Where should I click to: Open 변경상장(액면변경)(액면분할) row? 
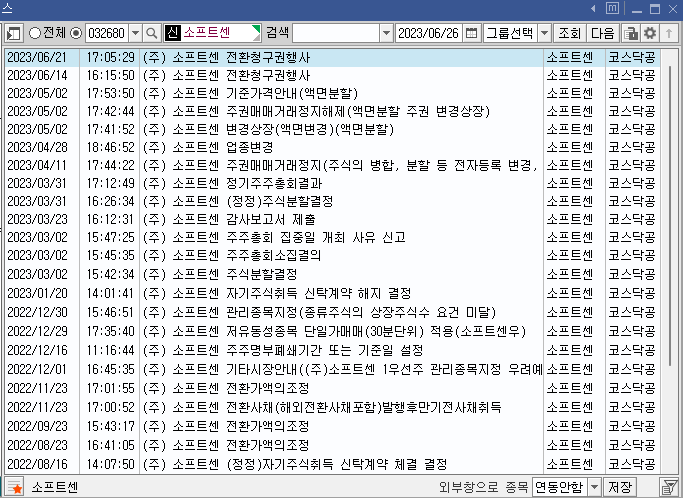point(332,129)
